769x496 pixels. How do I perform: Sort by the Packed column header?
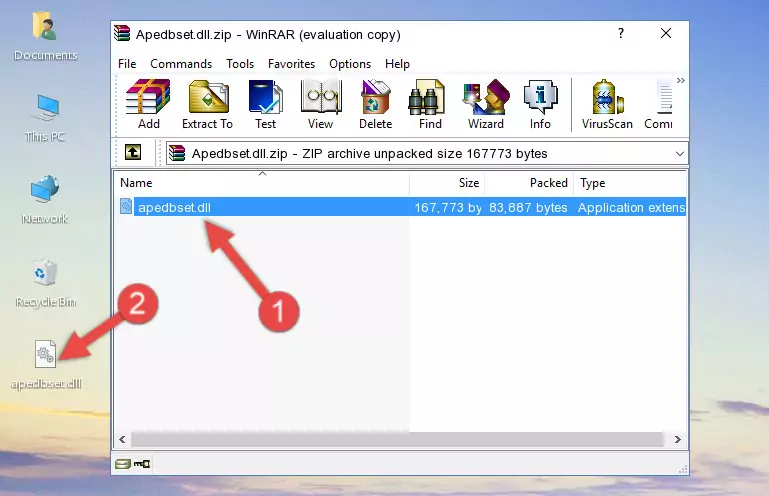(x=529, y=183)
